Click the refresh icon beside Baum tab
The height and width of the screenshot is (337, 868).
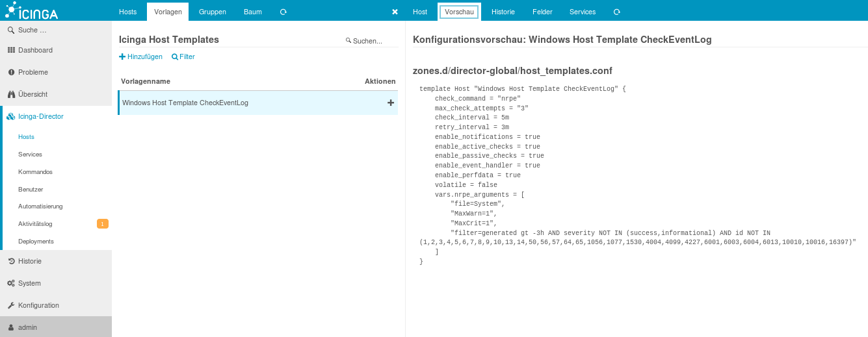point(283,12)
